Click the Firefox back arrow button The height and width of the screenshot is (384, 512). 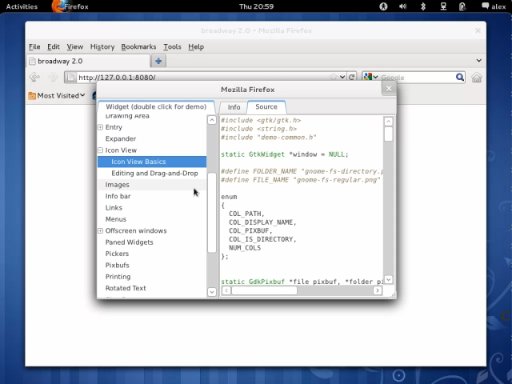click(x=34, y=77)
